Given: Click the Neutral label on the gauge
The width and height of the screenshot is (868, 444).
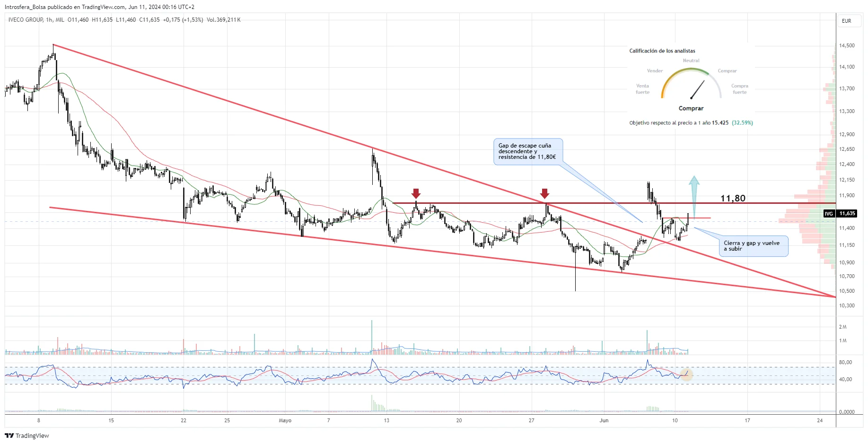Looking at the screenshot, I should click(691, 61).
